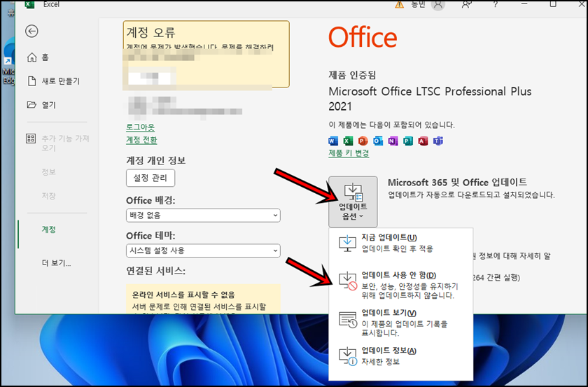The image size is (588, 387).
Task: Click the Word product icon
Action: pyautogui.click(x=333, y=141)
